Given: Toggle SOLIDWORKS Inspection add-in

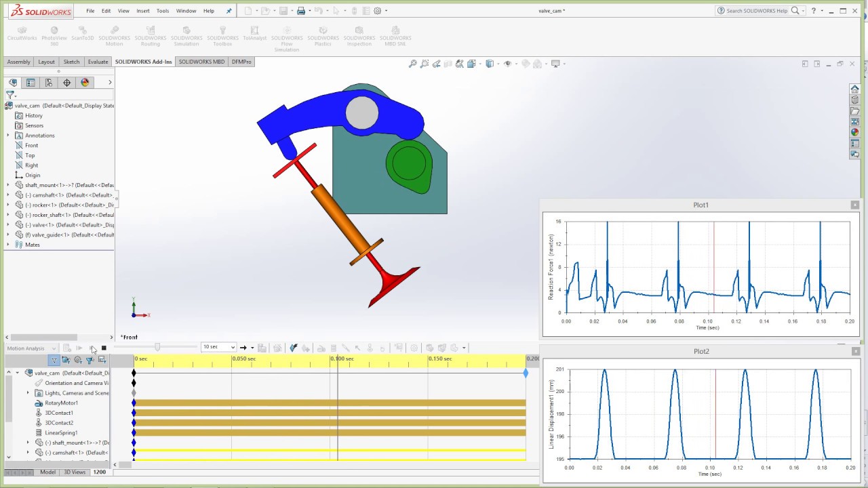Looking at the screenshot, I should point(359,37).
